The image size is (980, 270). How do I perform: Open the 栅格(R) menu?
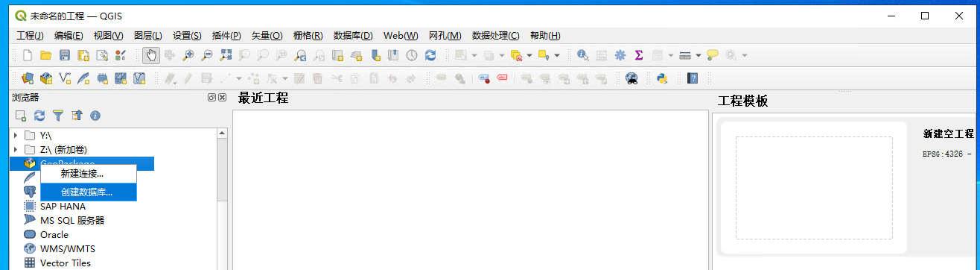pyautogui.click(x=308, y=35)
